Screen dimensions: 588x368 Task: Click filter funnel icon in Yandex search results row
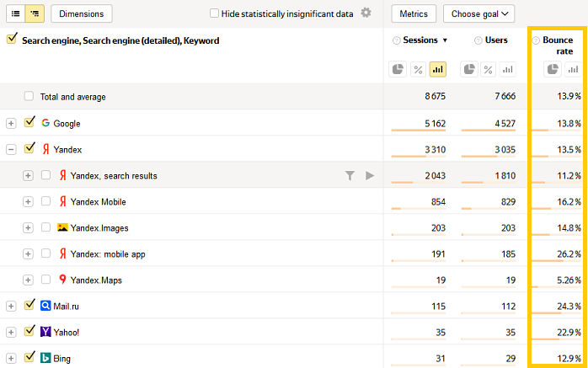[x=350, y=175]
